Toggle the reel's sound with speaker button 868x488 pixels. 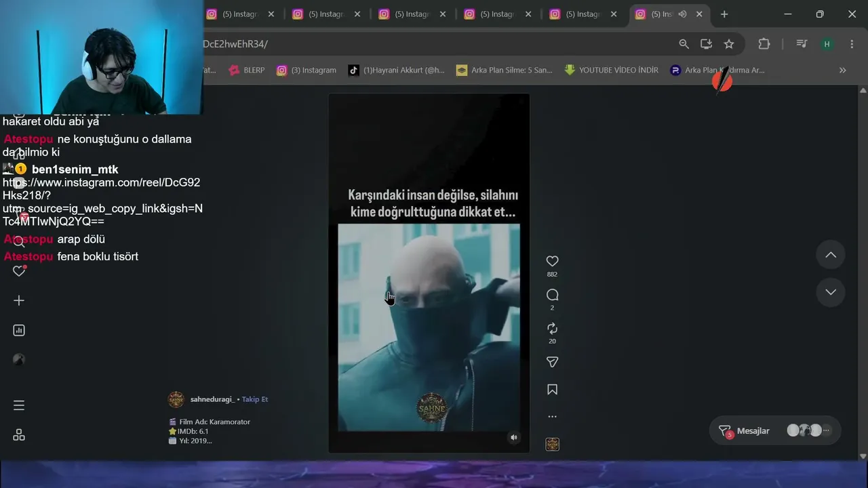(513, 438)
